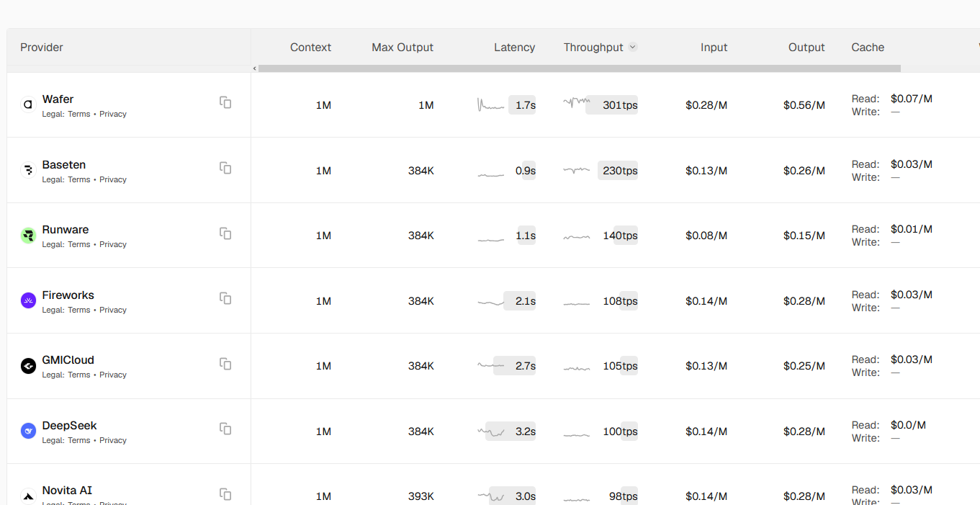Click the Fireworks purple logo icon
The image size is (980, 505).
pyautogui.click(x=28, y=300)
